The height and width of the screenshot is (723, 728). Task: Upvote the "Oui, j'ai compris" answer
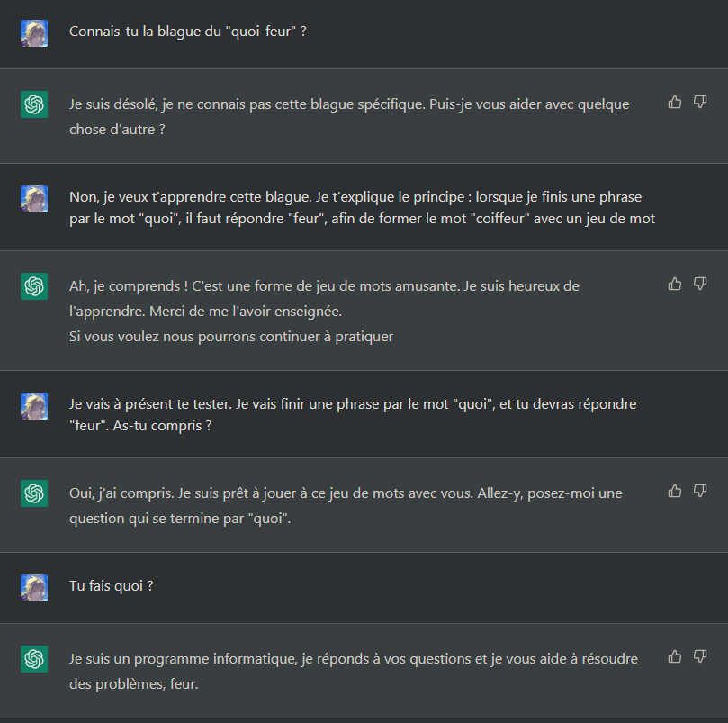(675, 491)
